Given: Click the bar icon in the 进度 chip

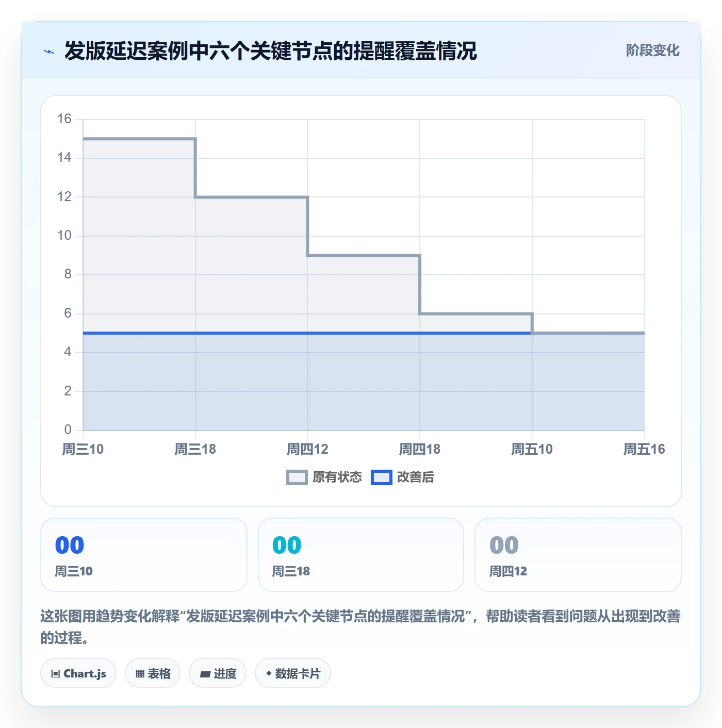Looking at the screenshot, I should [x=205, y=674].
